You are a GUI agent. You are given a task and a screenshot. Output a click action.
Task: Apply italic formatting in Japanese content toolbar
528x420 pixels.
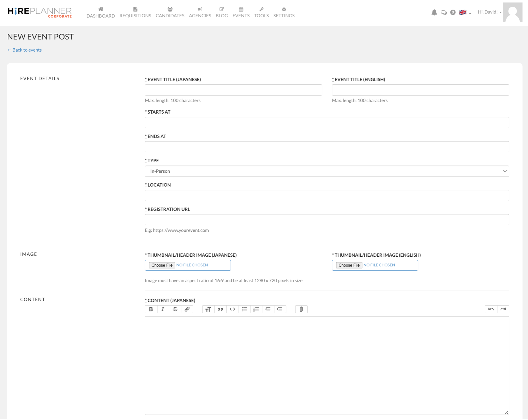(x=163, y=309)
